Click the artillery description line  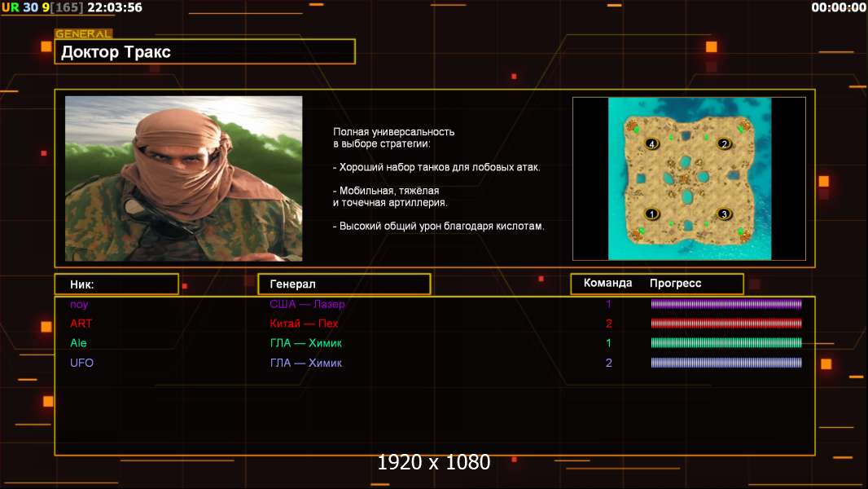point(390,196)
